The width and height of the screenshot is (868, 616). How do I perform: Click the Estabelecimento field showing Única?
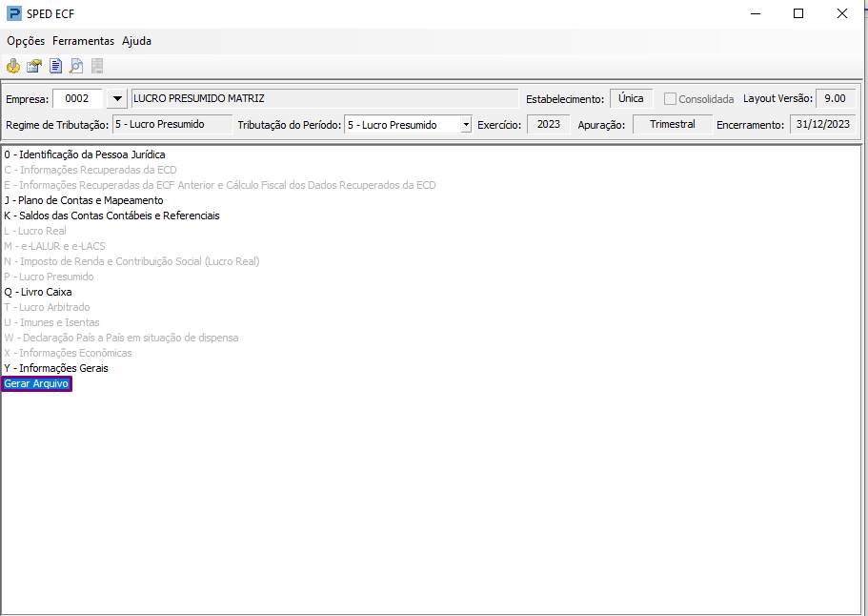631,98
